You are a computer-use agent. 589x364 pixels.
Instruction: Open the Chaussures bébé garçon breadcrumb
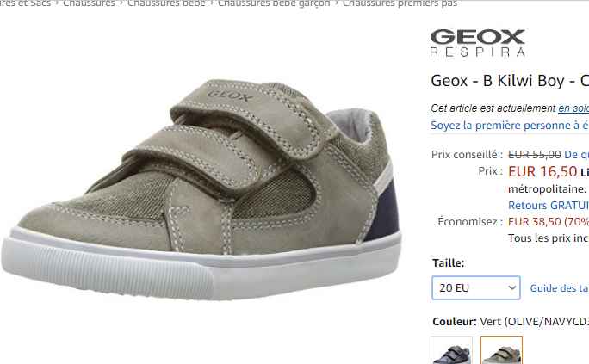pos(274,3)
